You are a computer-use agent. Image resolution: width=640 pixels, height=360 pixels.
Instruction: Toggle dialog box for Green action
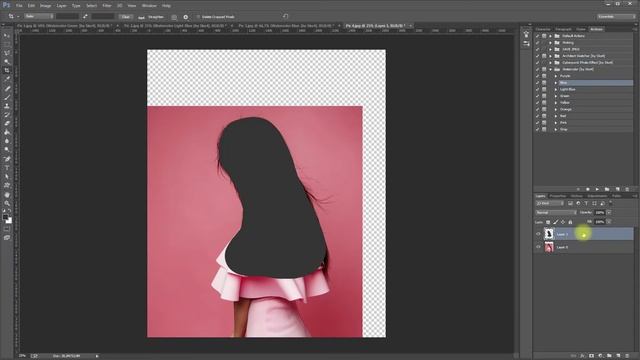click(544, 96)
